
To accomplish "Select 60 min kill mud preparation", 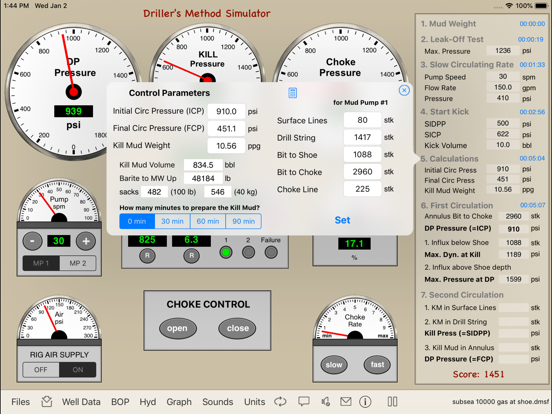I will 208,221.
